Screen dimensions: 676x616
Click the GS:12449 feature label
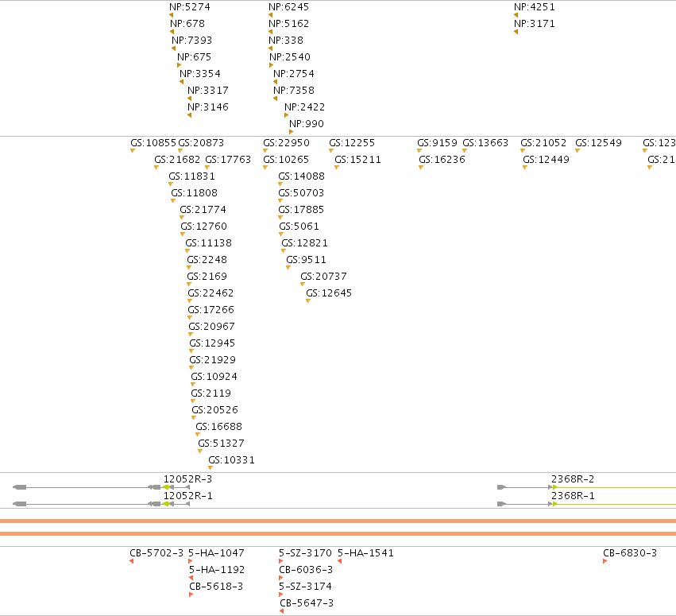546,160
